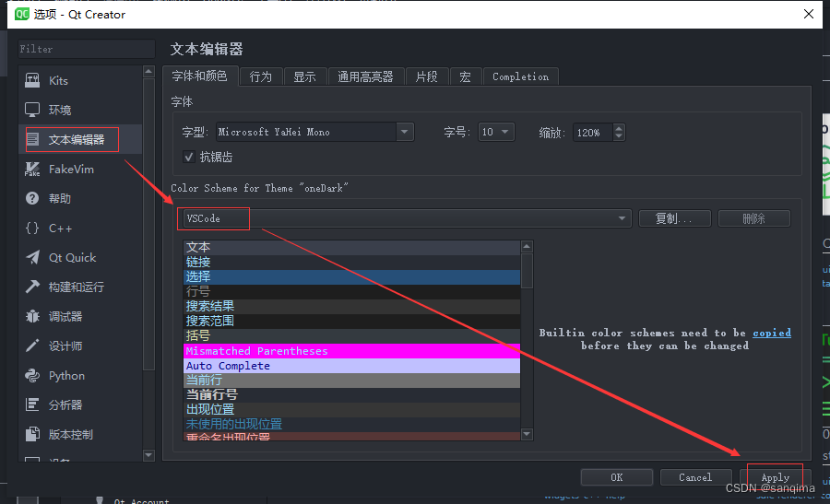
Task: Select the 行号 list entry
Action: click(x=351, y=291)
